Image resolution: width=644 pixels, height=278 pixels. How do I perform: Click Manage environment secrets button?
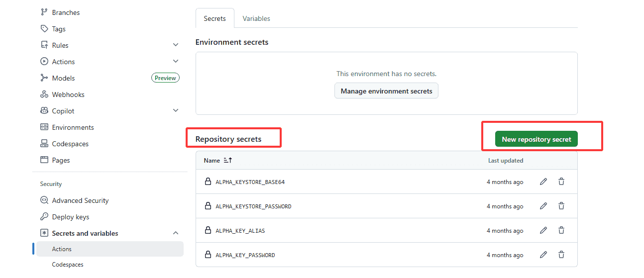[x=386, y=91]
